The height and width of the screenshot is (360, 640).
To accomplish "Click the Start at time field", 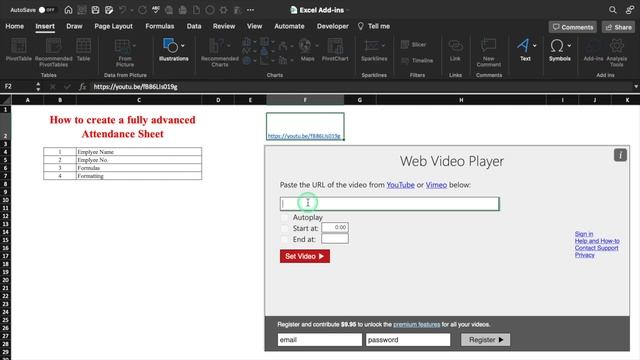I will [x=335, y=227].
